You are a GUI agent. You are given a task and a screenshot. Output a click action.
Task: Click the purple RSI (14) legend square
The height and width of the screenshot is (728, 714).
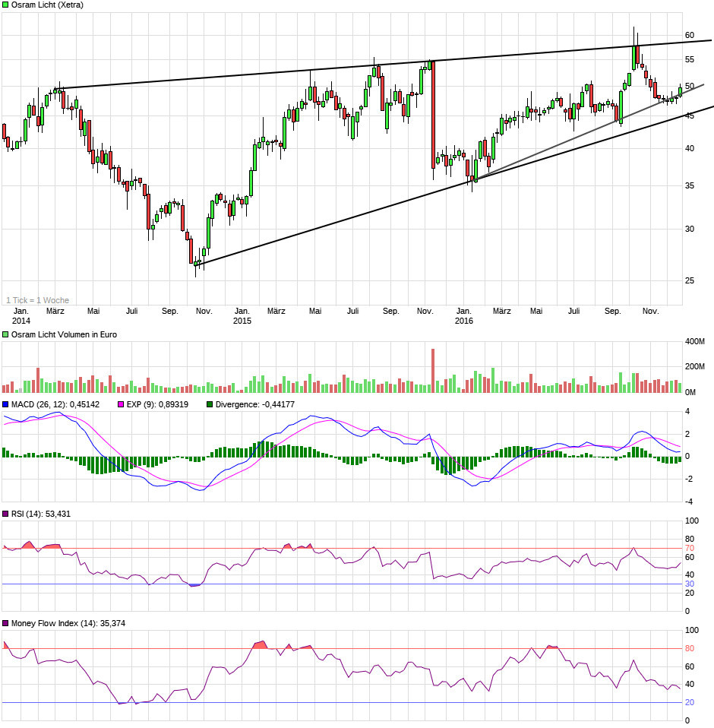click(x=5, y=514)
